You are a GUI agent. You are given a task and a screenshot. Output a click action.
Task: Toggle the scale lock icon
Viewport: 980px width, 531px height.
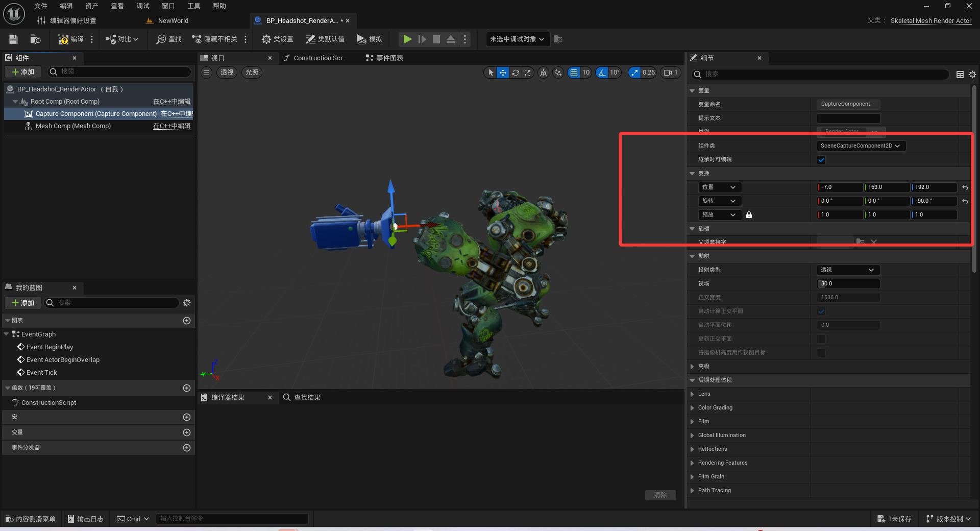click(749, 215)
